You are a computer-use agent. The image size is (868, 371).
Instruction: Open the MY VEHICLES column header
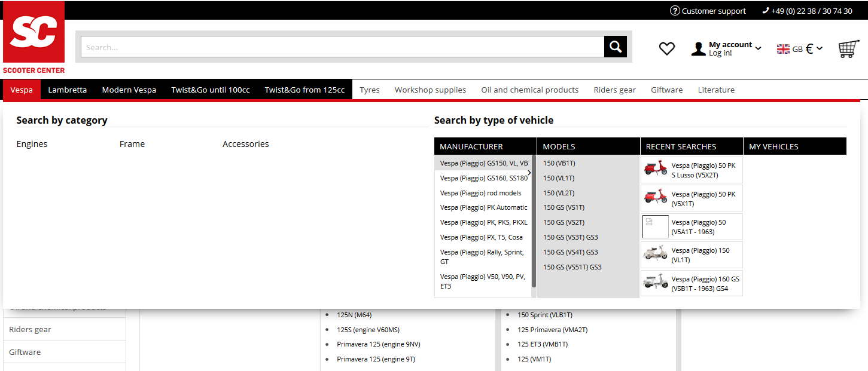pos(795,146)
